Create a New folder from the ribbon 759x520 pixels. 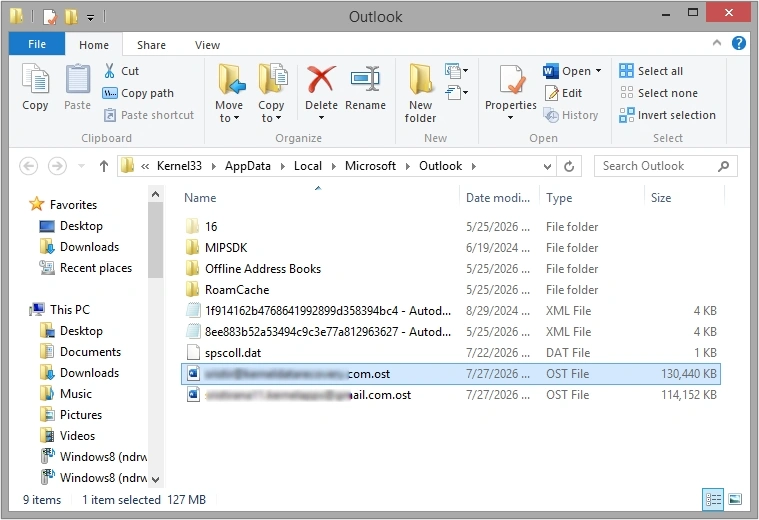pos(420,93)
